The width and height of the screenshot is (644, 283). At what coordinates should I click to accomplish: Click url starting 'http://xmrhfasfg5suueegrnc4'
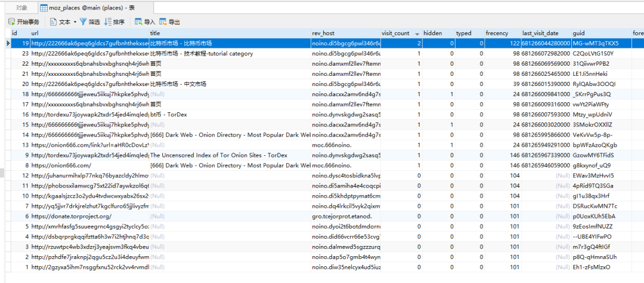[89, 226]
